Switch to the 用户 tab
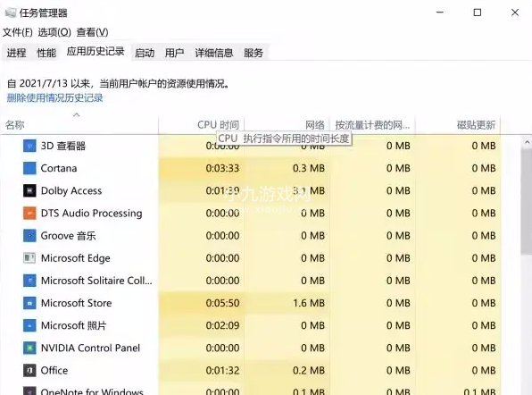 pyautogui.click(x=174, y=53)
